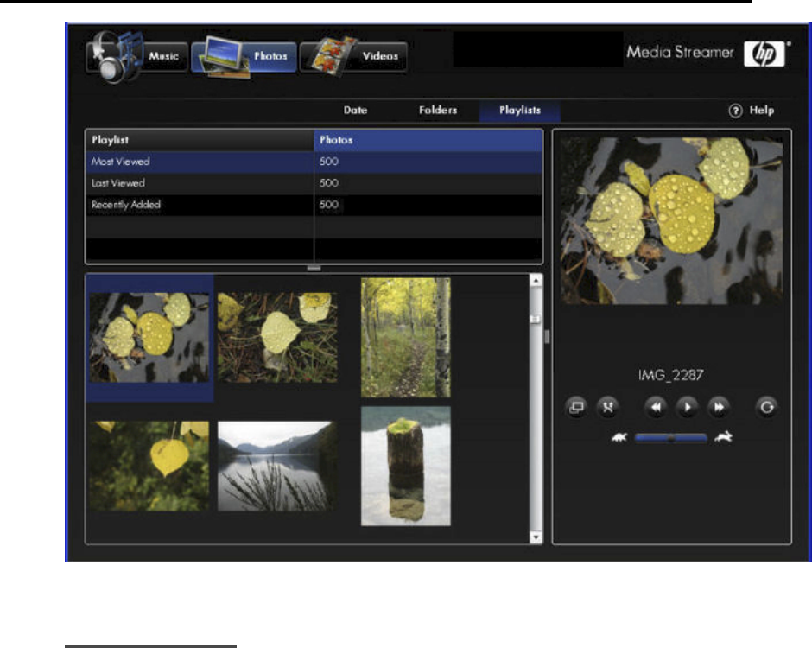This screenshot has height=648, width=812.
Task: Click the horizontal pane divider grip
Action: click(314, 269)
